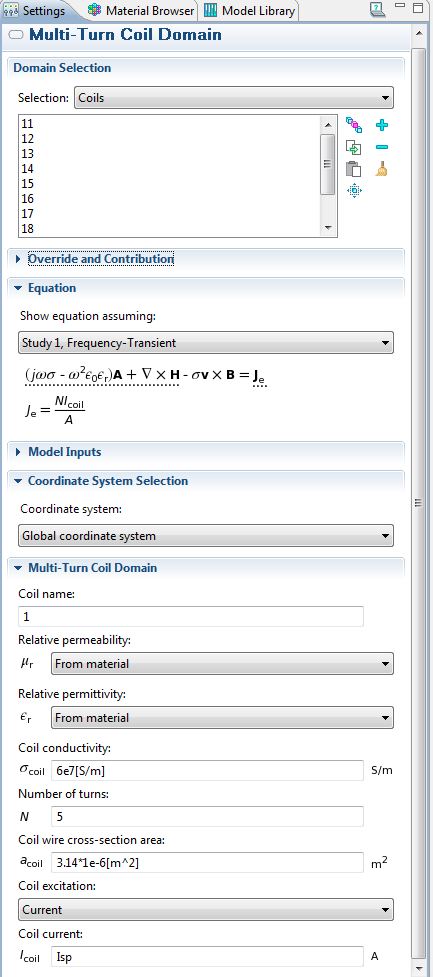The image size is (433, 977).
Task: Click the Create Selection icon beside domain list
Action: click(354, 125)
